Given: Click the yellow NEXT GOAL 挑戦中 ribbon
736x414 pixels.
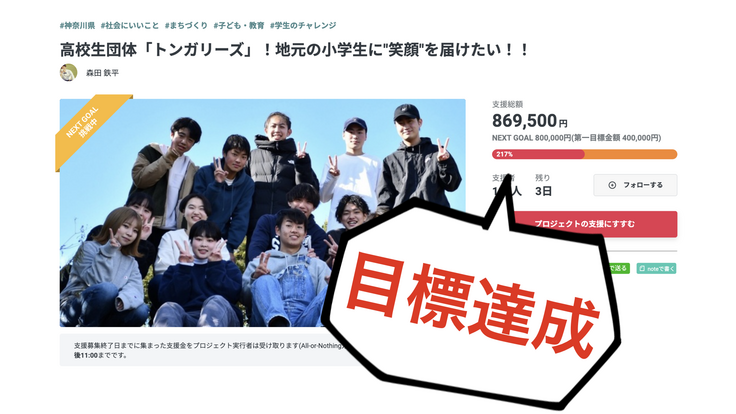Looking at the screenshot, I should (x=89, y=126).
